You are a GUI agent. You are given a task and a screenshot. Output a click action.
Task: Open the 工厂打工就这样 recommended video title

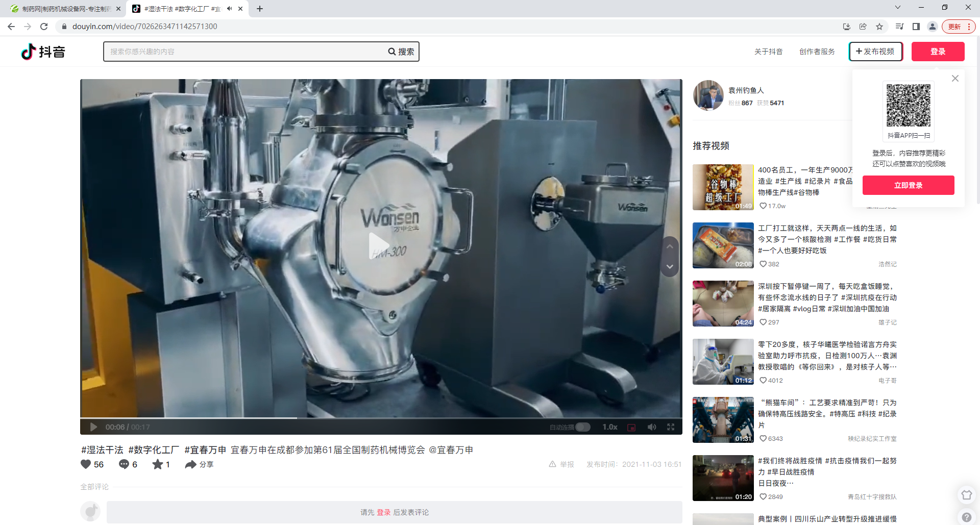coord(827,239)
